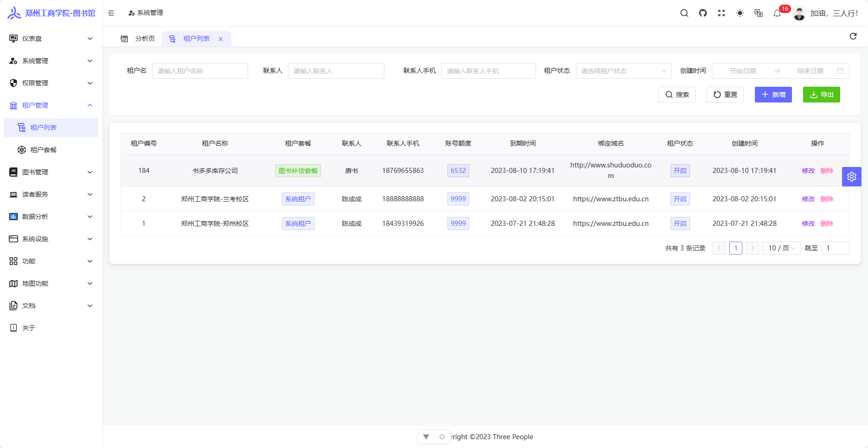The width and height of the screenshot is (868, 448).
Task: Toggle fullscreen mode icon
Action: 721,13
